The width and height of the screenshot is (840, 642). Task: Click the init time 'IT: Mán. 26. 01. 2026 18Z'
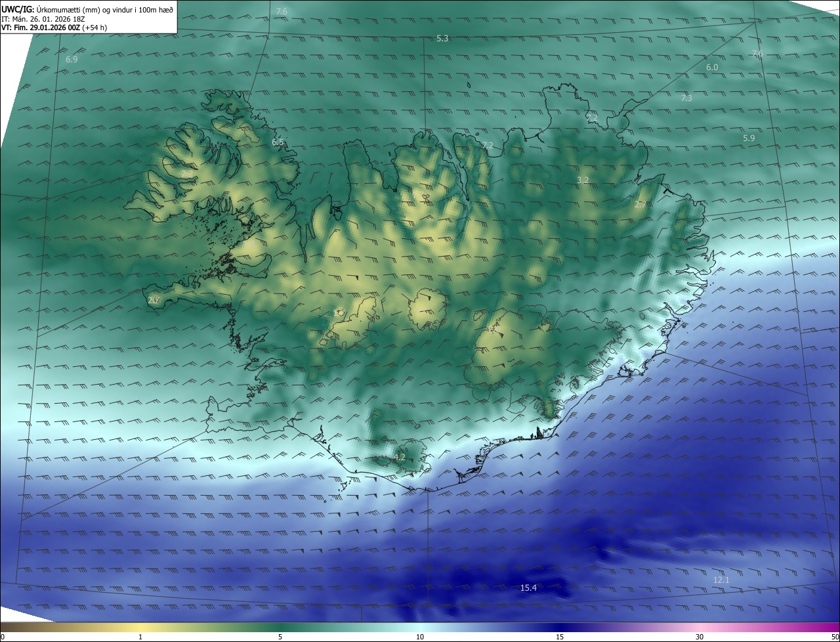tap(43, 18)
